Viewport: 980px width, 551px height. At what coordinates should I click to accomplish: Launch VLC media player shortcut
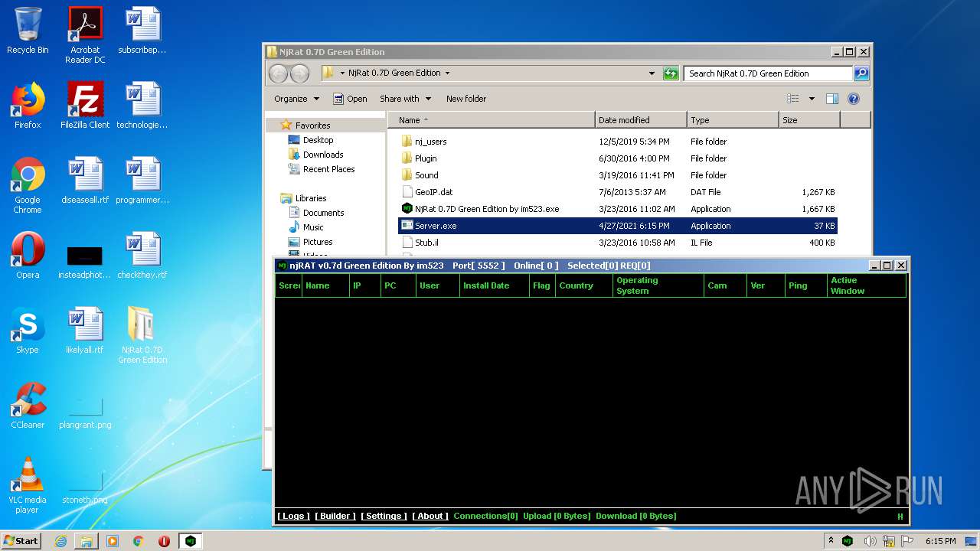28,485
